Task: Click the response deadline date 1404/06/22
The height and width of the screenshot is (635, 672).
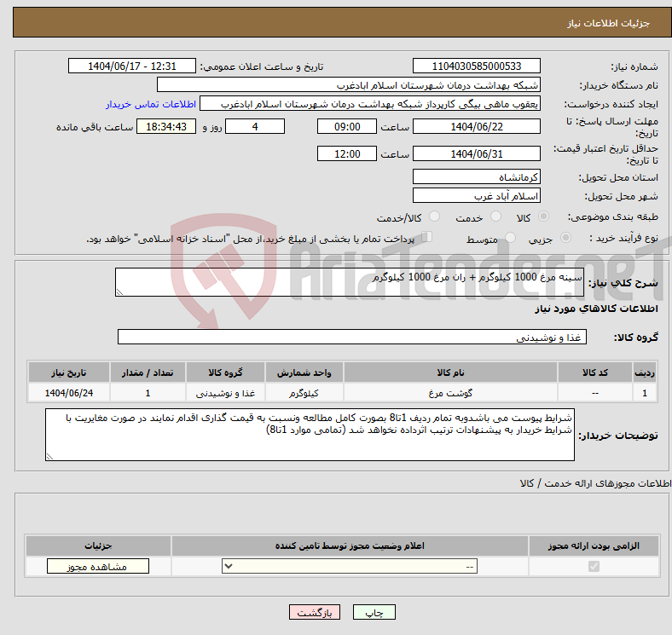Action: 476,126
